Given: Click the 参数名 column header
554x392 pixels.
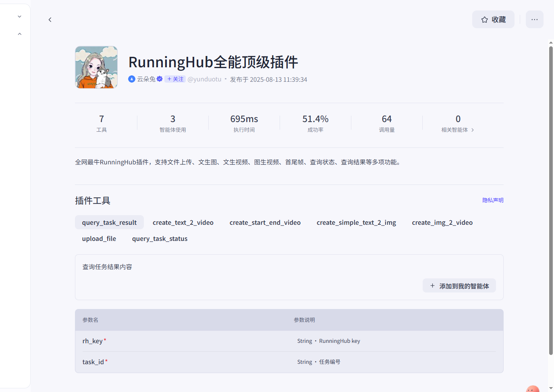Looking at the screenshot, I should (x=90, y=320).
